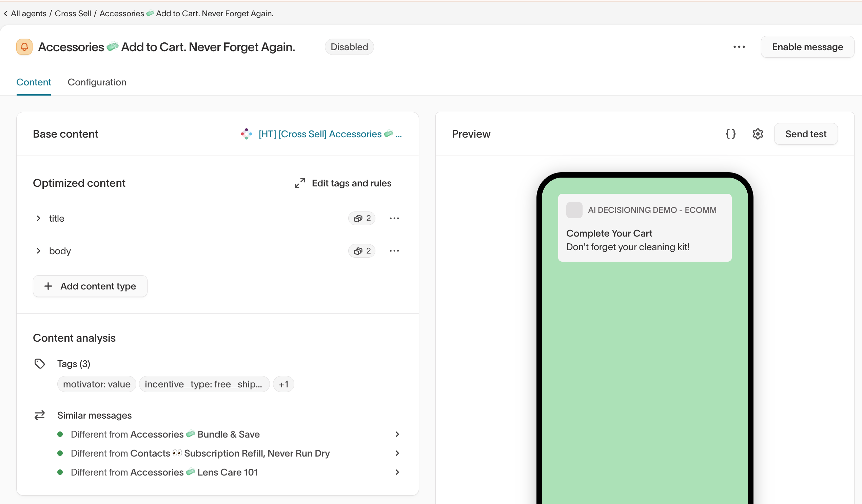Expand the body content row
The image size is (862, 504).
tap(38, 251)
